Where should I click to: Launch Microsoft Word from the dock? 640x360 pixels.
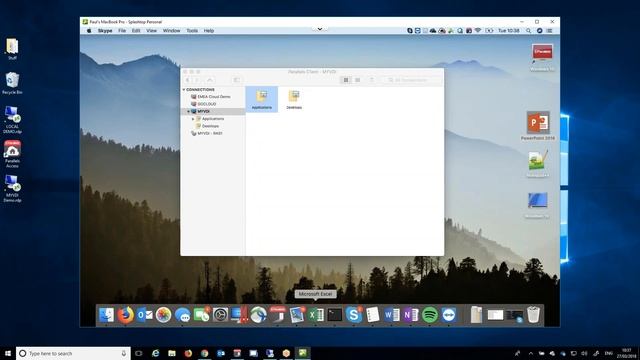coord(391,315)
